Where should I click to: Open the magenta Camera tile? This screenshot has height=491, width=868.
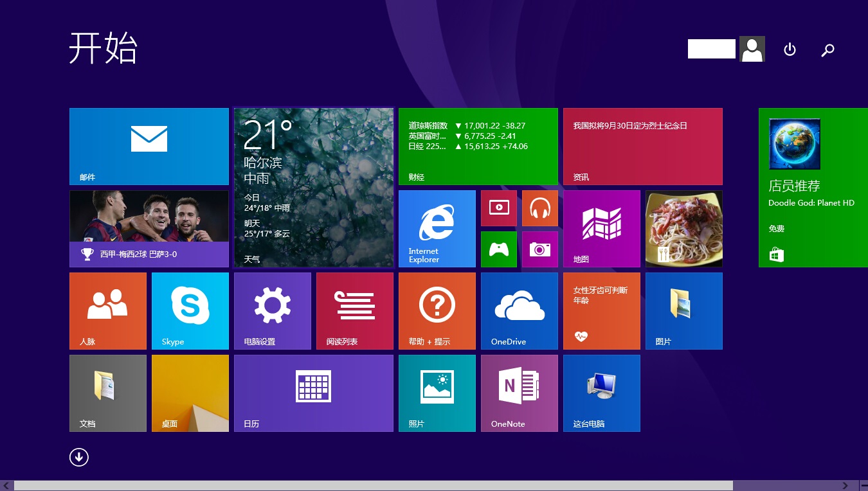pyautogui.click(x=540, y=249)
